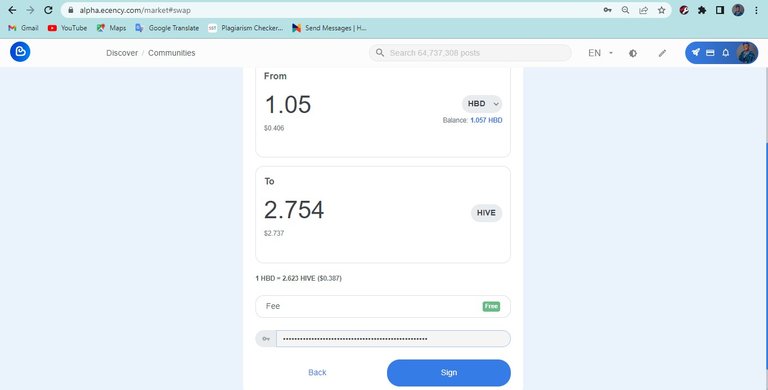Open saved password key icon in address bar
The width and height of the screenshot is (768, 390).
pos(607,10)
